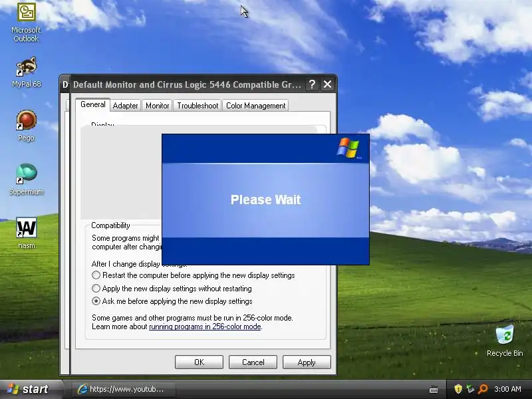
Task: Close the Default Monitor properties dialog
Action: 327,84
